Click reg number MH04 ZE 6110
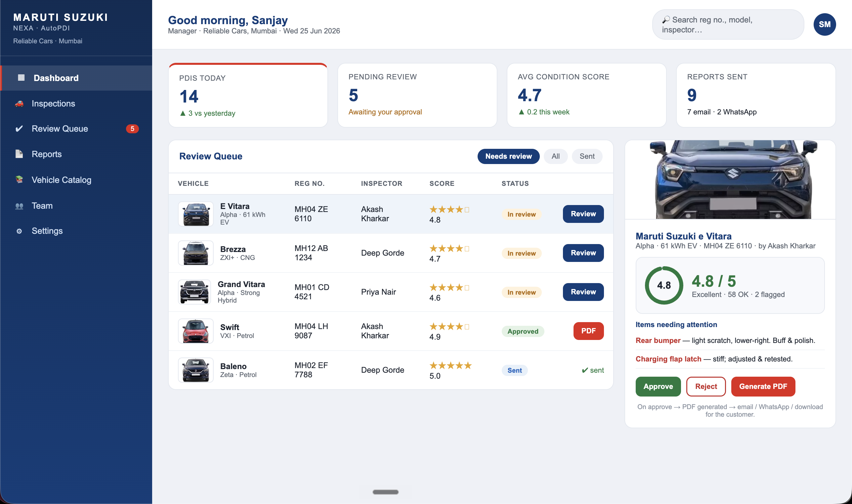The image size is (852, 504). click(x=311, y=214)
